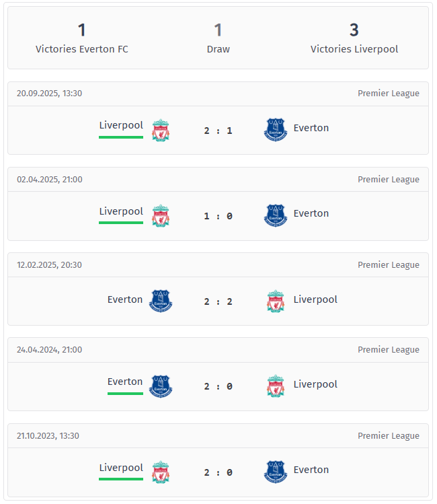The width and height of the screenshot is (437, 504).
Task: Click Everton crest in 12.02.2025 match
Action: pos(161,301)
